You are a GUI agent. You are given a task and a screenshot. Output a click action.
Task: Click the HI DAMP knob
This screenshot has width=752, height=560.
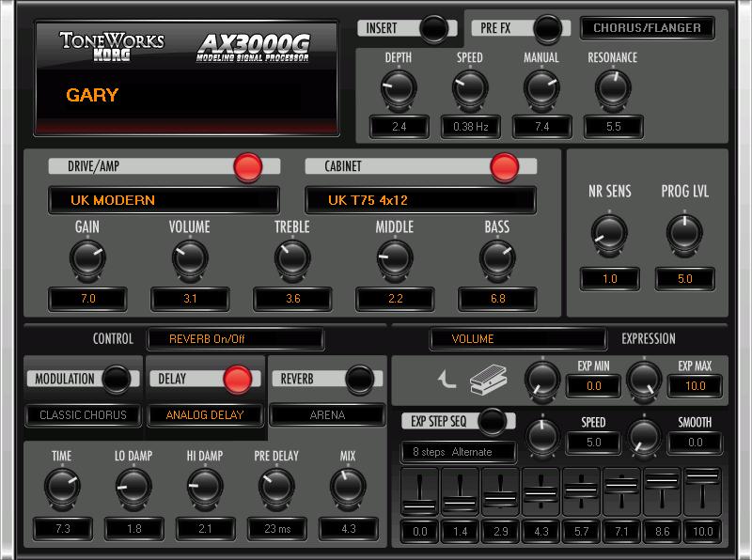[205, 487]
